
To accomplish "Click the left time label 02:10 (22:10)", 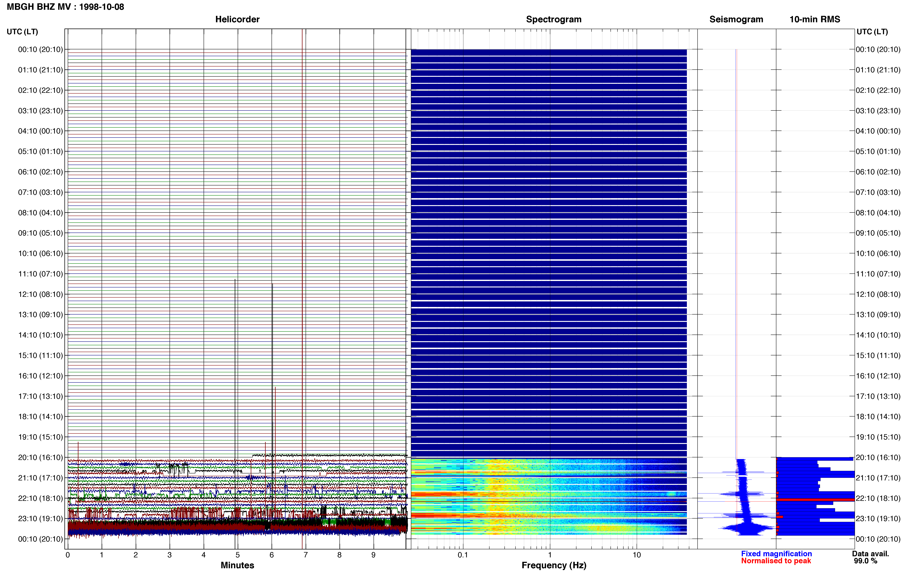I will pyautogui.click(x=41, y=90).
